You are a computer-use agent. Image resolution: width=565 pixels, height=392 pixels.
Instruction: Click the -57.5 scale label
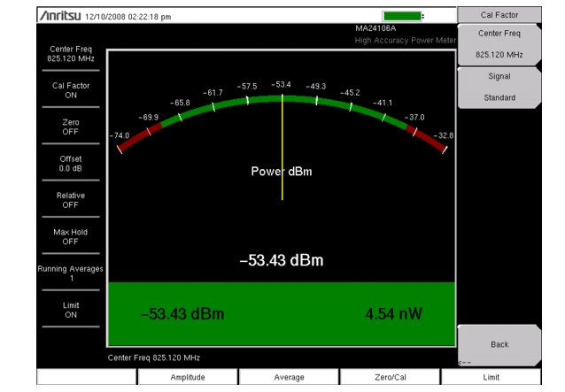247,87
